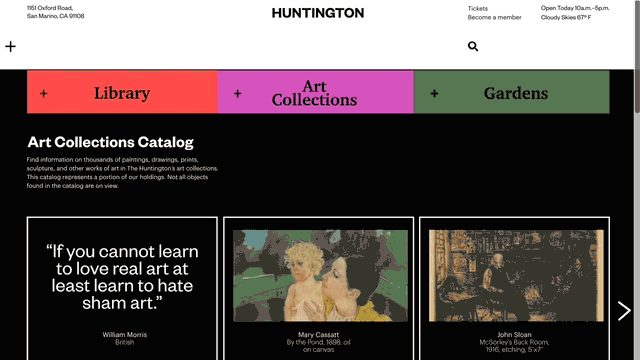Click Mary Cassatt caption text
640x360 pixels.
click(318, 342)
